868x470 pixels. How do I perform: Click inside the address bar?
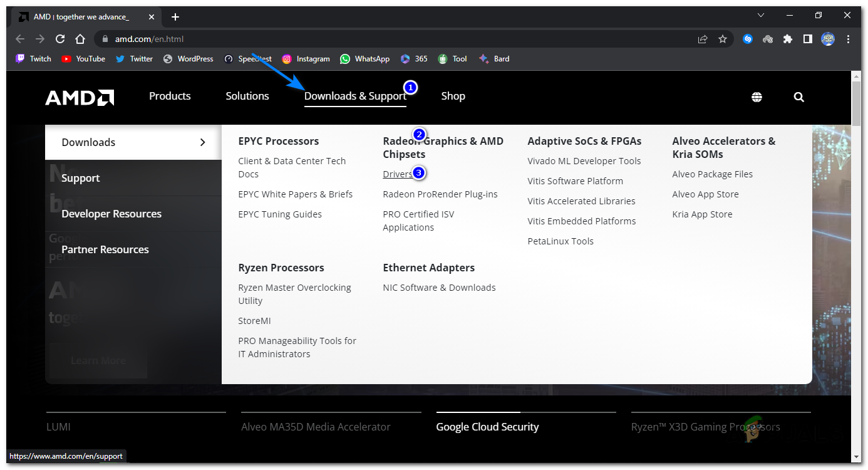coord(251,39)
